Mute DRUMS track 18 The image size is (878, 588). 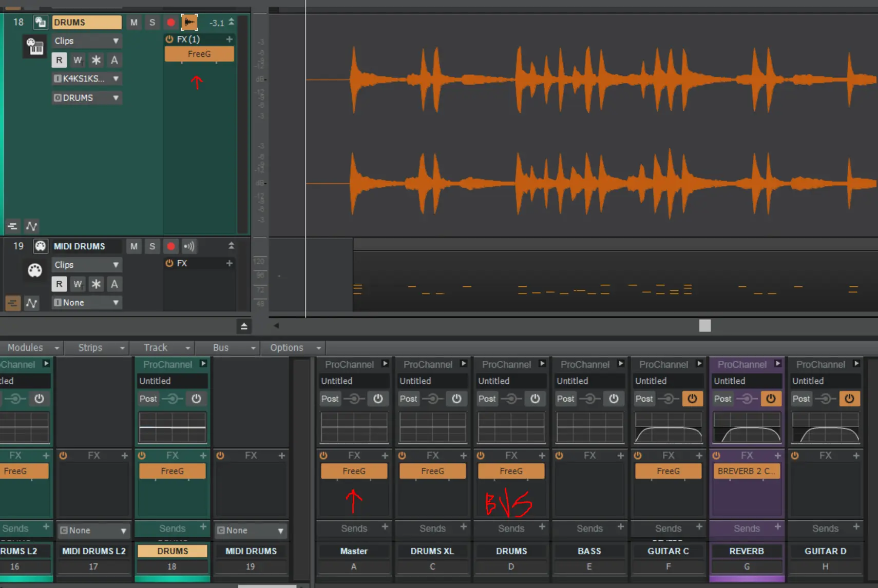(x=134, y=22)
